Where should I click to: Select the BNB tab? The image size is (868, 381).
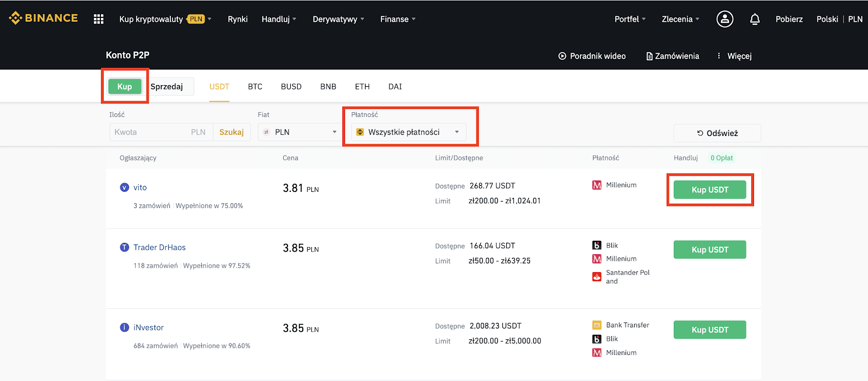328,87
